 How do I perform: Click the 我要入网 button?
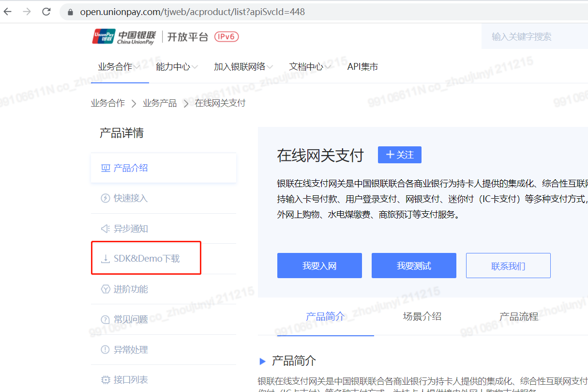click(319, 266)
